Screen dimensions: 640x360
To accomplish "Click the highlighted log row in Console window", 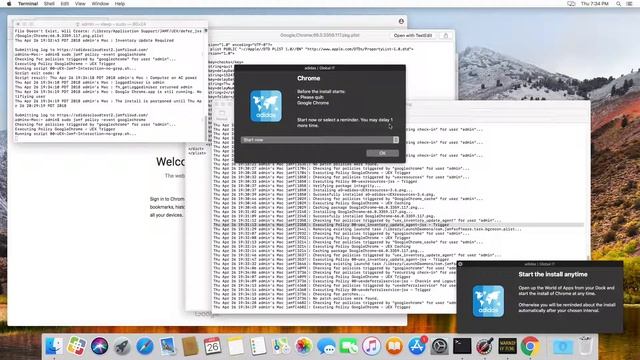I will [398, 225].
